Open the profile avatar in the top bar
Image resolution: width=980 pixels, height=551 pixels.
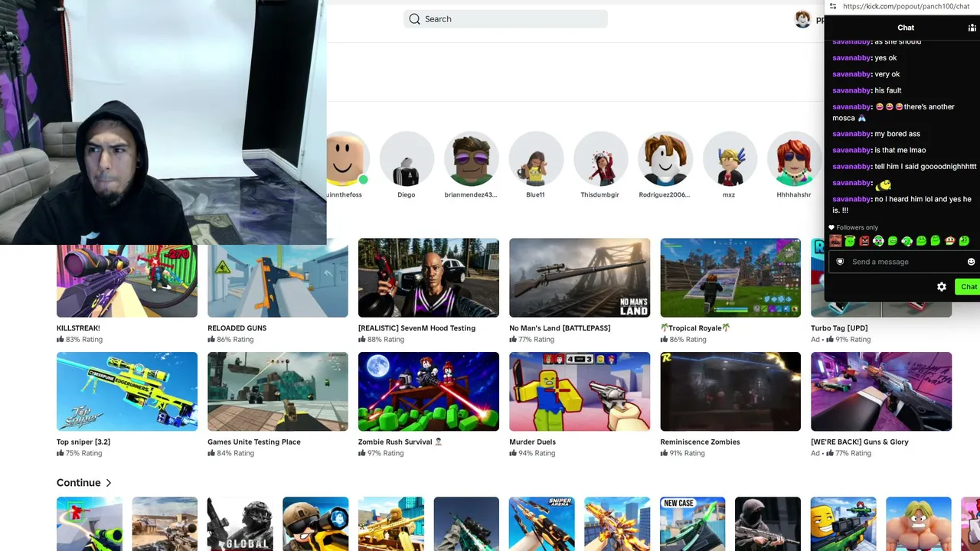point(802,19)
